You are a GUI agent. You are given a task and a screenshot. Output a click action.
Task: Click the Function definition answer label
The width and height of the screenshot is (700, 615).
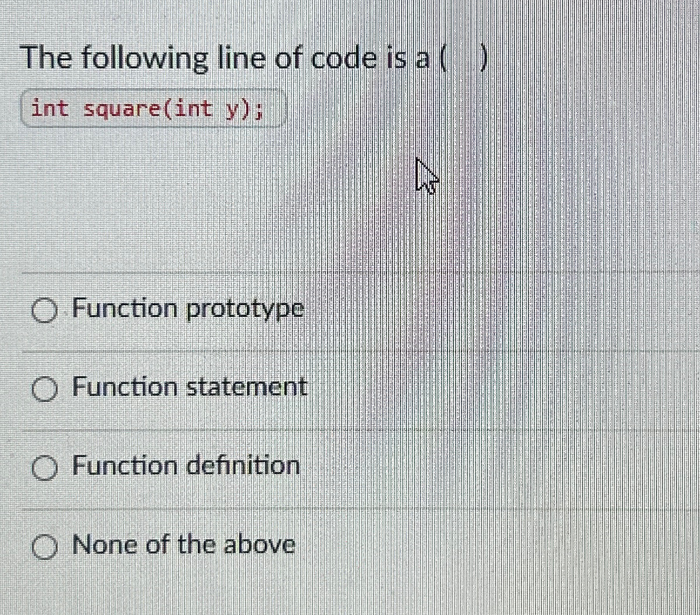pyautogui.click(x=184, y=465)
